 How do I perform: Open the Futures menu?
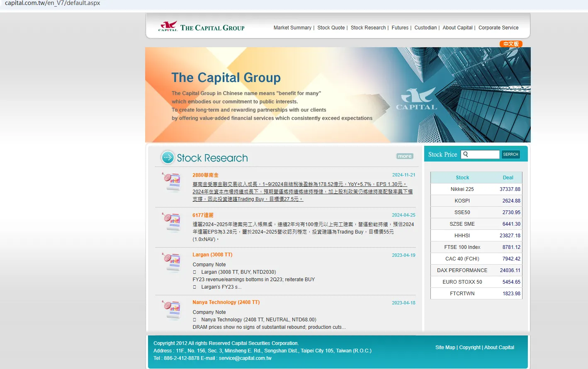click(400, 28)
